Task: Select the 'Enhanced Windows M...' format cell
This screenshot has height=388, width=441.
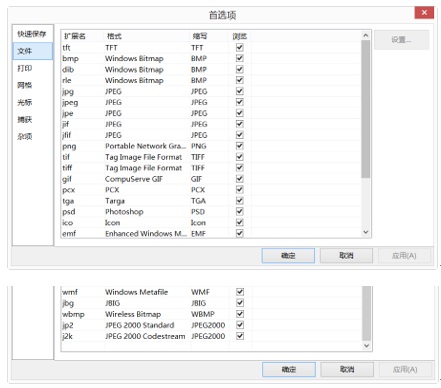Action: [x=146, y=234]
